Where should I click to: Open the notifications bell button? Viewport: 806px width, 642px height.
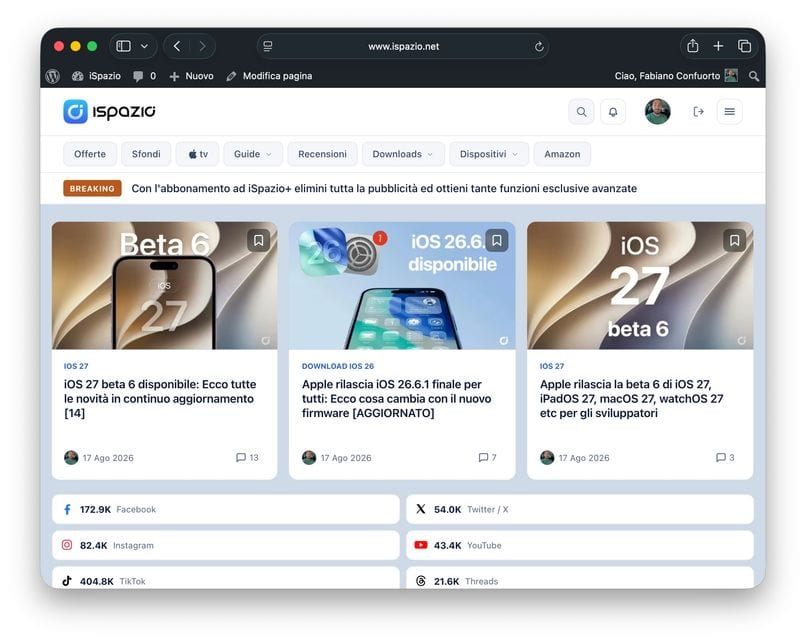(613, 112)
